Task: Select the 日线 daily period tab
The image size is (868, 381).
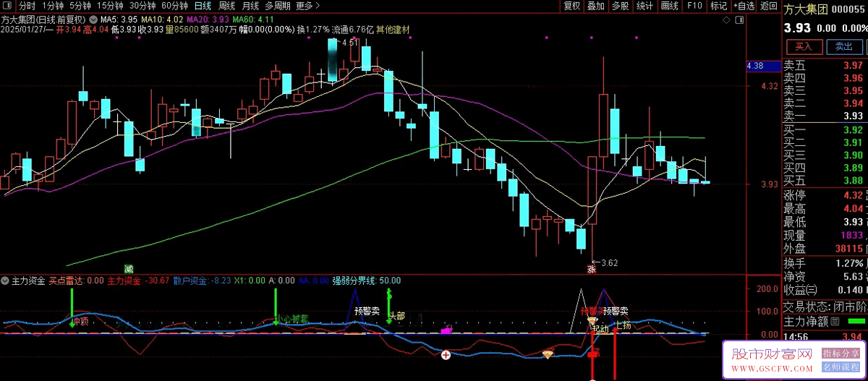Action: tap(203, 5)
